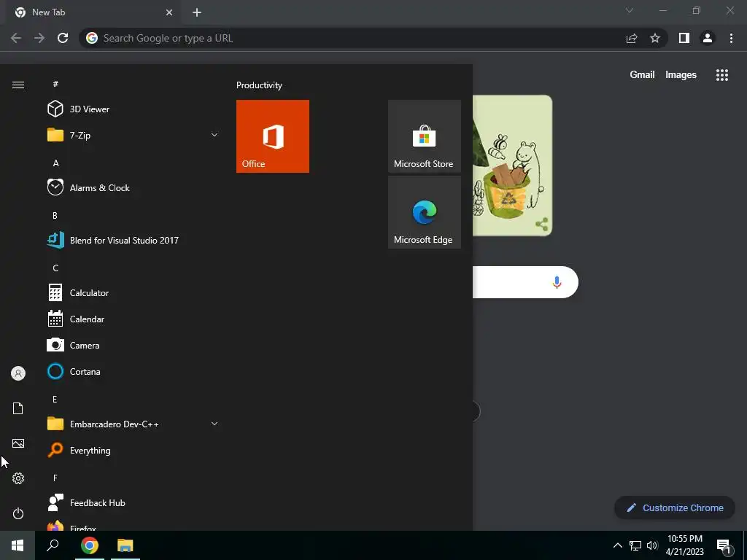Viewport: 747px width, 560px height.
Task: Select the New Tab tab
Action: point(93,12)
